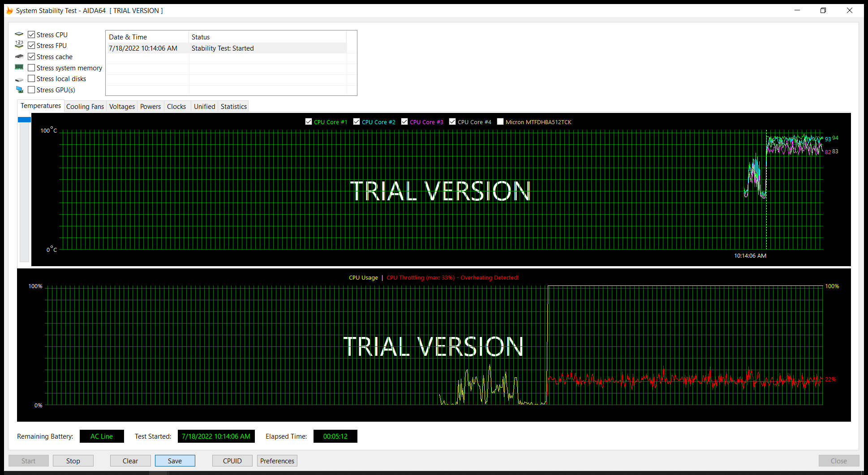868x475 pixels.
Task: Click the CPU Usage legend label
Action: [363, 277]
